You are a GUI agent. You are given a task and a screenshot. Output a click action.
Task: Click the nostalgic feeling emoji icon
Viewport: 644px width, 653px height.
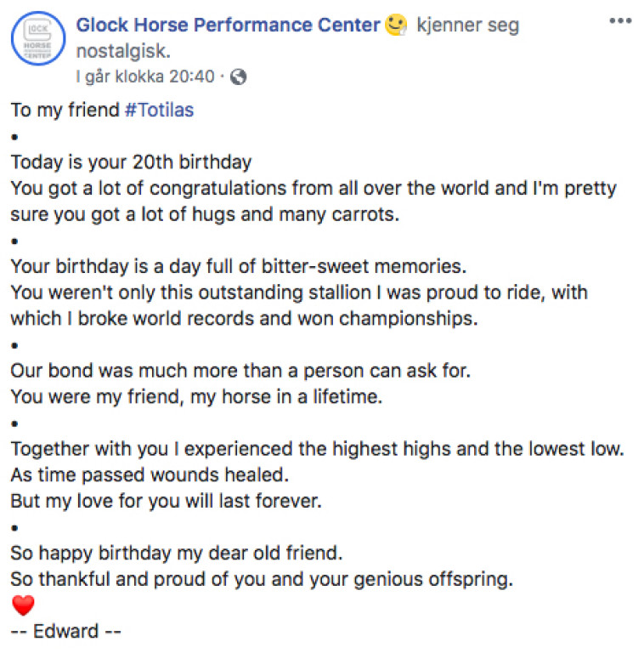396,26
